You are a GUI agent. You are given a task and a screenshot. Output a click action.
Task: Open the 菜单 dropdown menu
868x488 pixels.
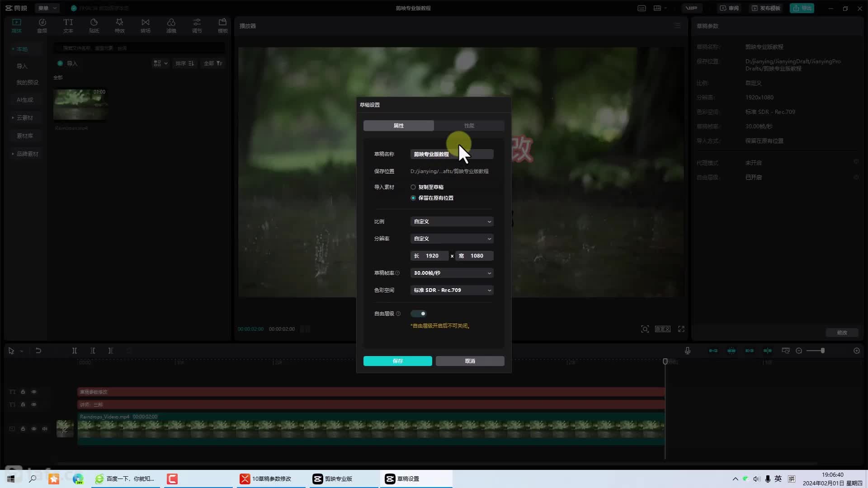point(47,8)
